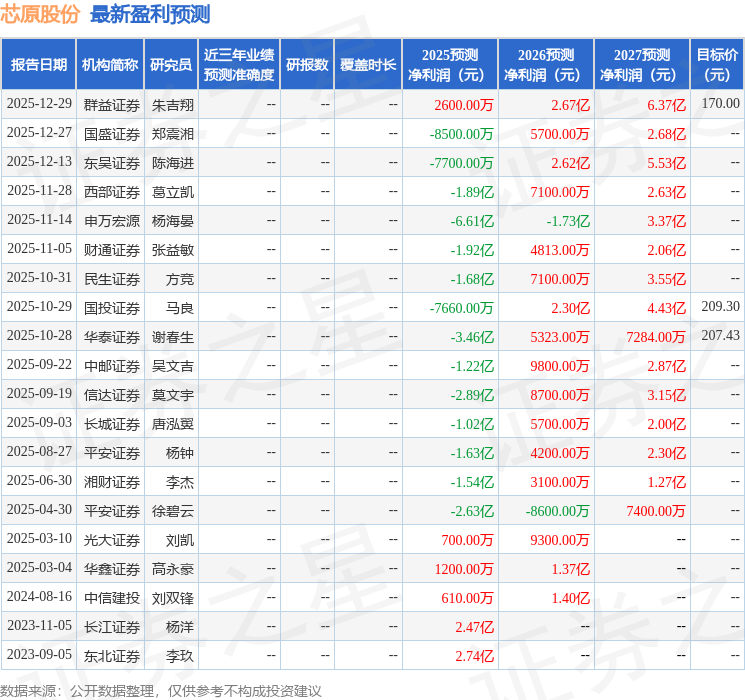The height and width of the screenshot is (700, 745).
Task: Click the 2023-09-05 report date cell
Action: [x=40, y=655]
